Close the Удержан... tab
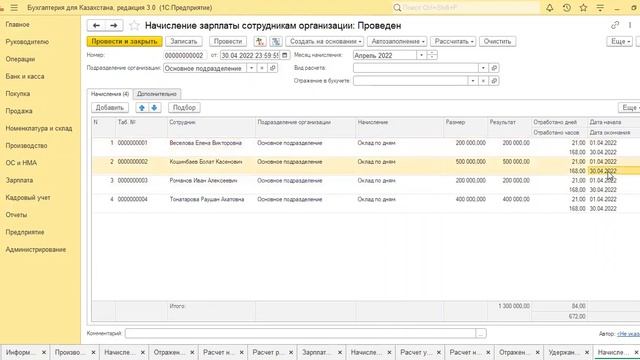This screenshot has height=360, width=640. pos(587,352)
